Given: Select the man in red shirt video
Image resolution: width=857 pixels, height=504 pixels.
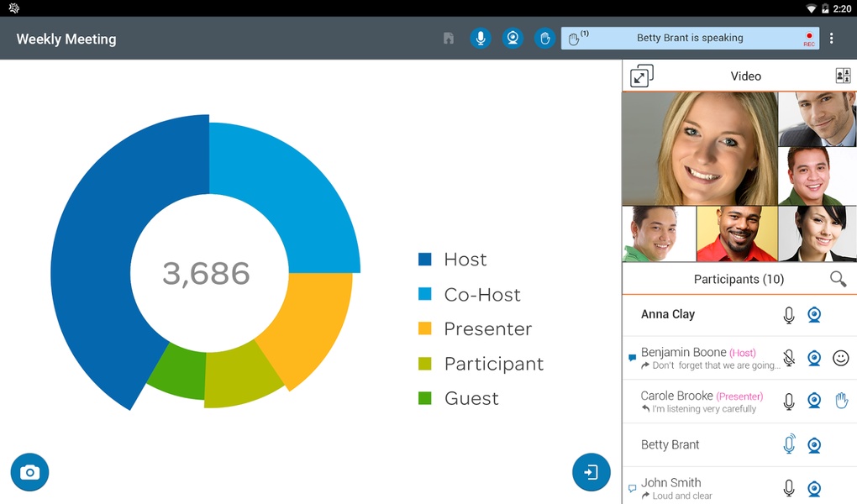Looking at the screenshot, I should tap(737, 234).
